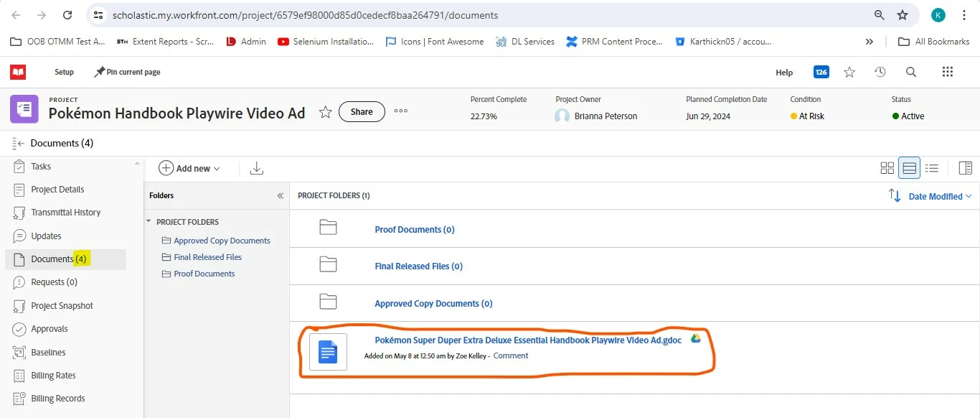The height and width of the screenshot is (418, 980).
Task: Click the folder icon of Proof Documents row
Action: (x=328, y=228)
